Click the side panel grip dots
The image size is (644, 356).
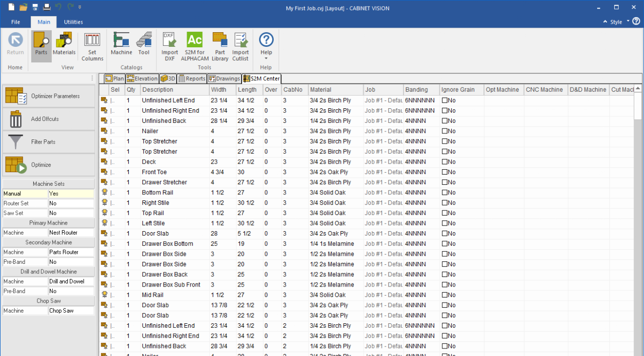(x=92, y=78)
